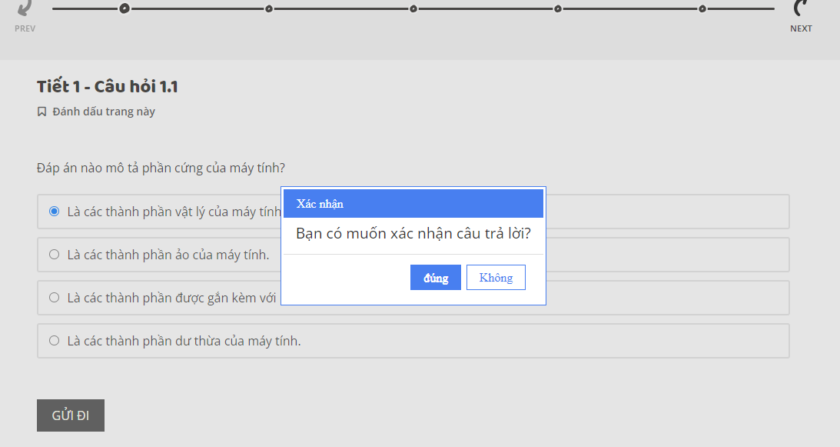Jump to second progress step dot
The image size is (840, 447).
click(268, 9)
